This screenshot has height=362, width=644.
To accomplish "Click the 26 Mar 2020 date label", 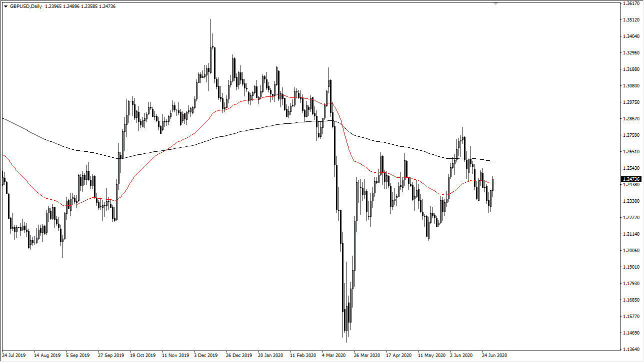I will 366,356.
